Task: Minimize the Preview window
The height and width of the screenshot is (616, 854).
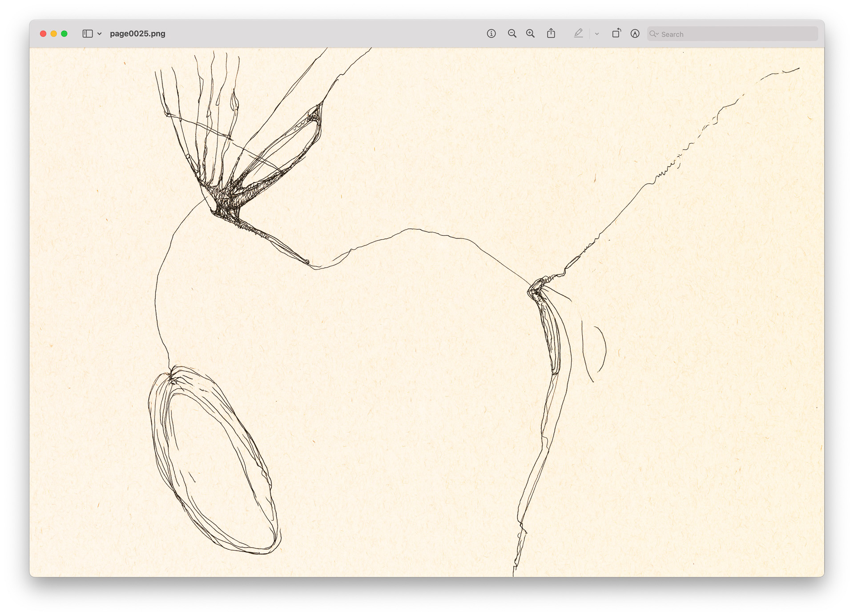Action: (x=53, y=33)
